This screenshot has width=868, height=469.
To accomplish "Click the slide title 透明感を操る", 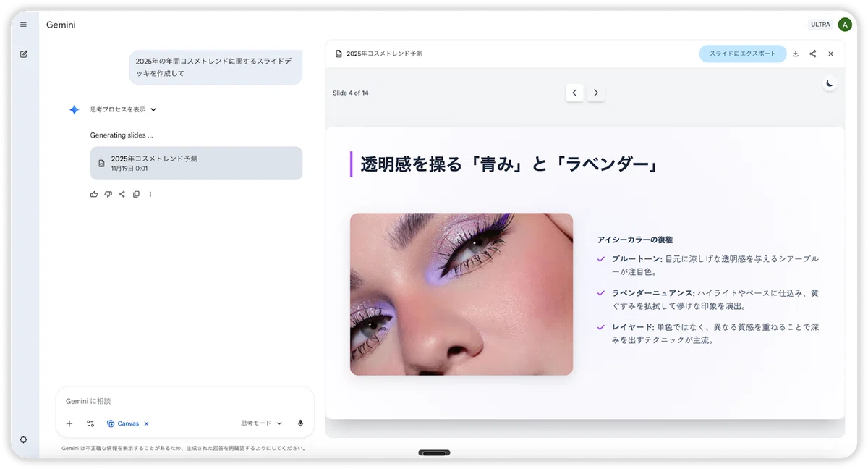I will pyautogui.click(x=509, y=164).
